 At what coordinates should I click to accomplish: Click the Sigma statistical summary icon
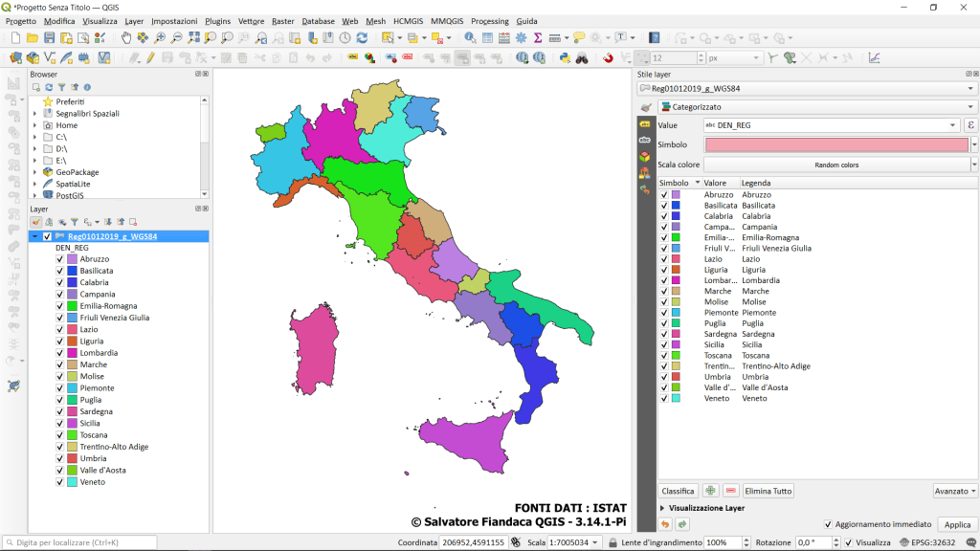pyautogui.click(x=538, y=37)
